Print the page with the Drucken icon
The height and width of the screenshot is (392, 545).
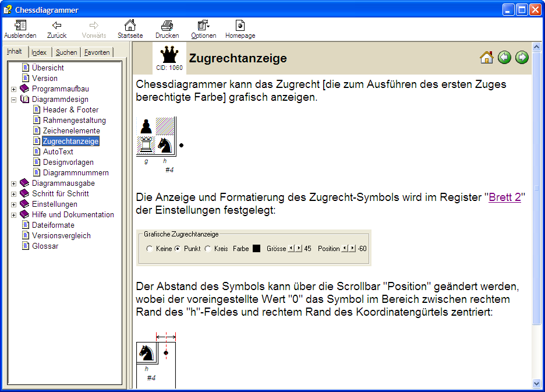167,26
